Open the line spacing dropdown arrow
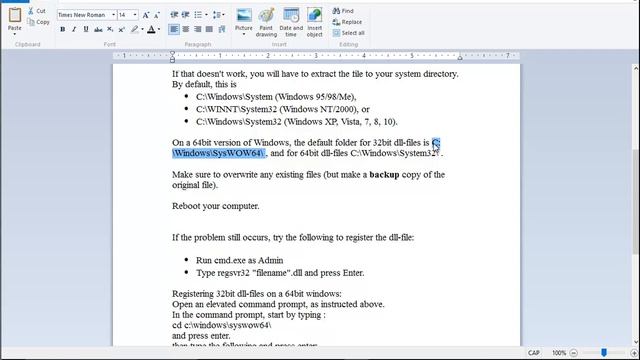This screenshot has height=360, width=640. click(x=223, y=15)
